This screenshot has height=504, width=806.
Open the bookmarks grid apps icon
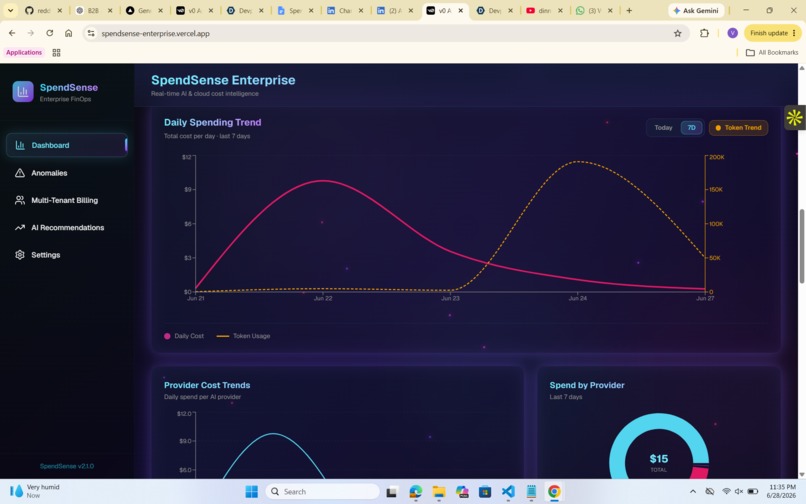point(57,52)
